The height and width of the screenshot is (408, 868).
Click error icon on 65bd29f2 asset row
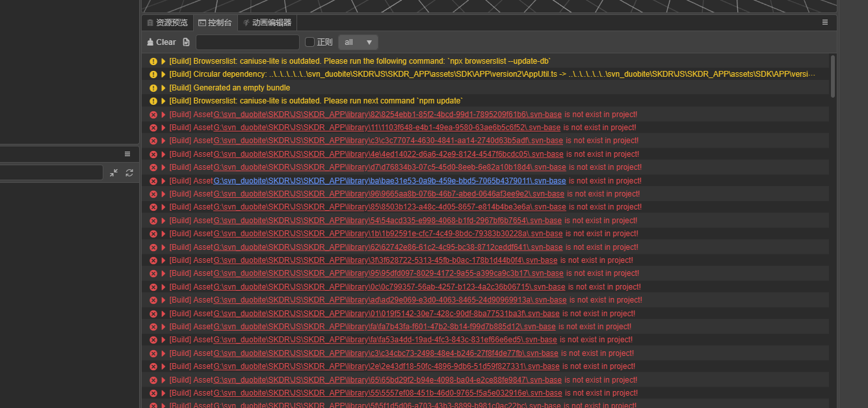[x=153, y=380]
